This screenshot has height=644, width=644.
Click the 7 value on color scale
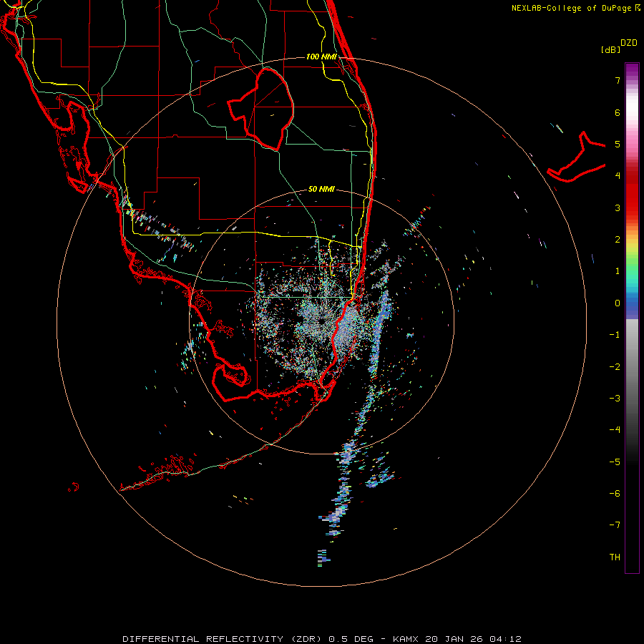618,80
